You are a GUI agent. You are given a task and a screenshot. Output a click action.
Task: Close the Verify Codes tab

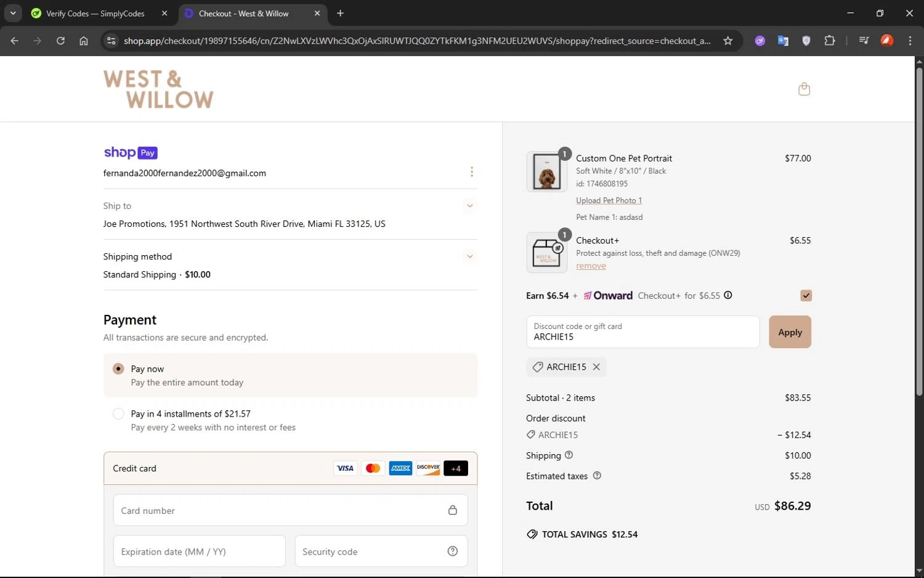click(164, 14)
